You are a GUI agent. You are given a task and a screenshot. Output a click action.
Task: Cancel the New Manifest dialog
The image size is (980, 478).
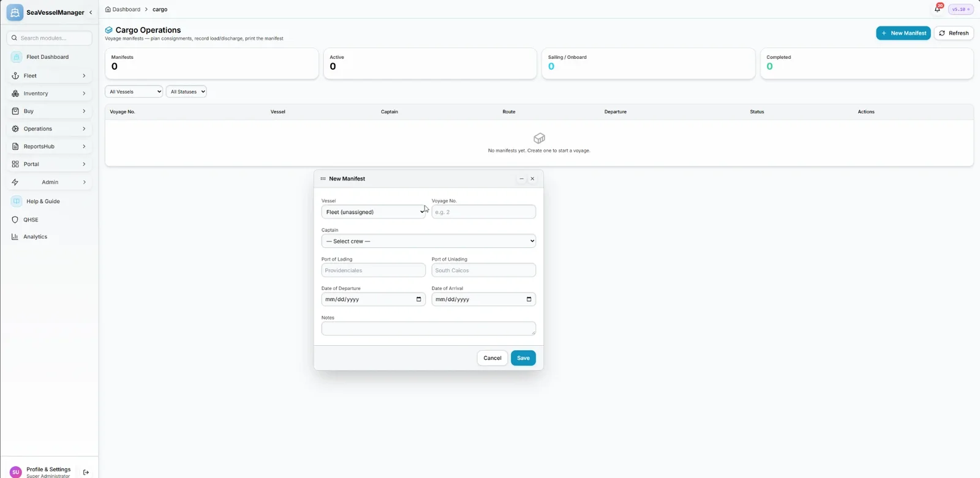[492, 358]
